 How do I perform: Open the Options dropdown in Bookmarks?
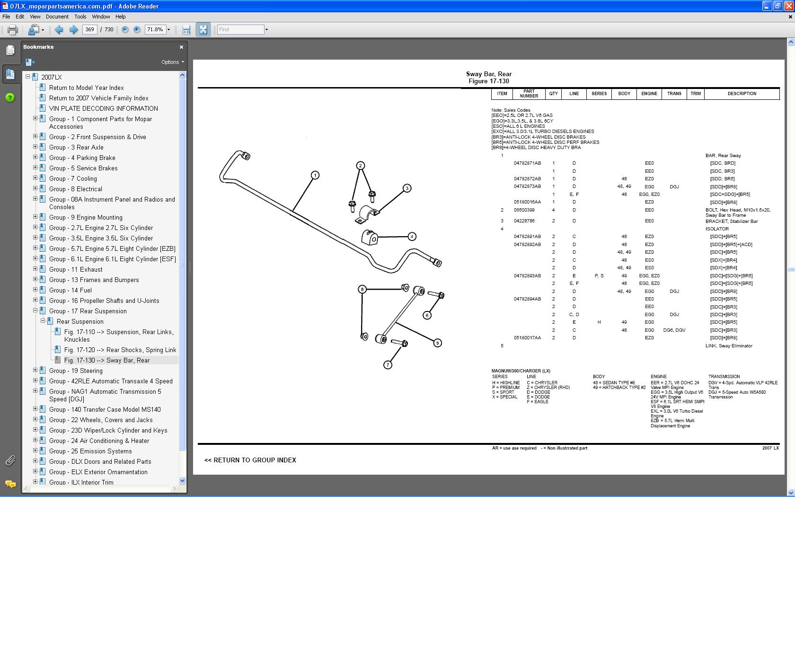click(x=172, y=62)
